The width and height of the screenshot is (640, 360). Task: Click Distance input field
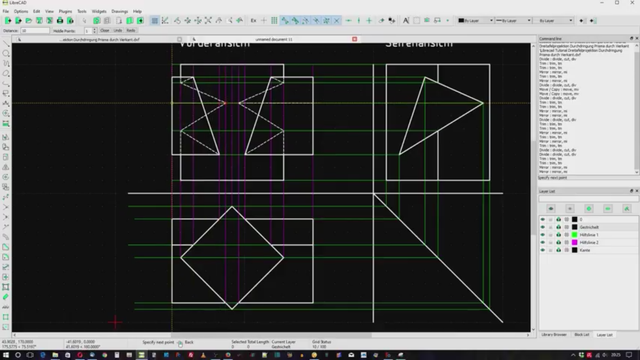click(x=35, y=31)
